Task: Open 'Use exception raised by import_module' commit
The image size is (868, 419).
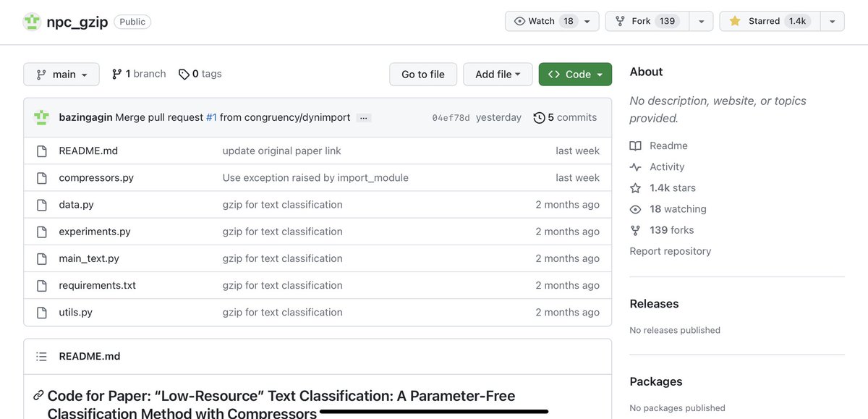Action: [x=315, y=177]
